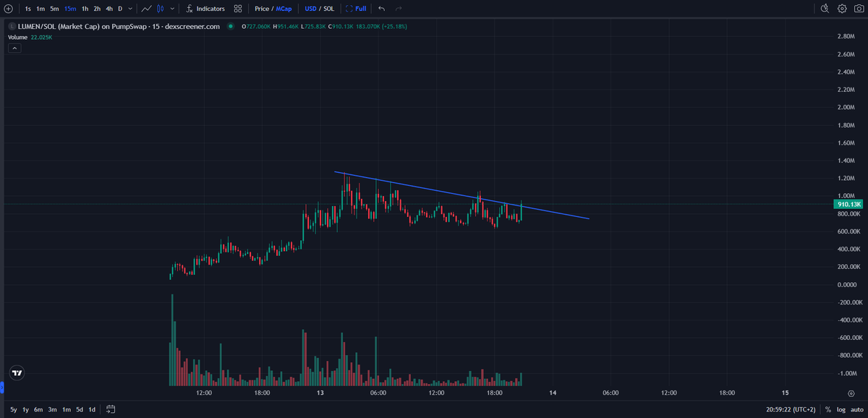This screenshot has height=418, width=868.
Task: Open the layout selection grid icon
Action: click(238, 9)
